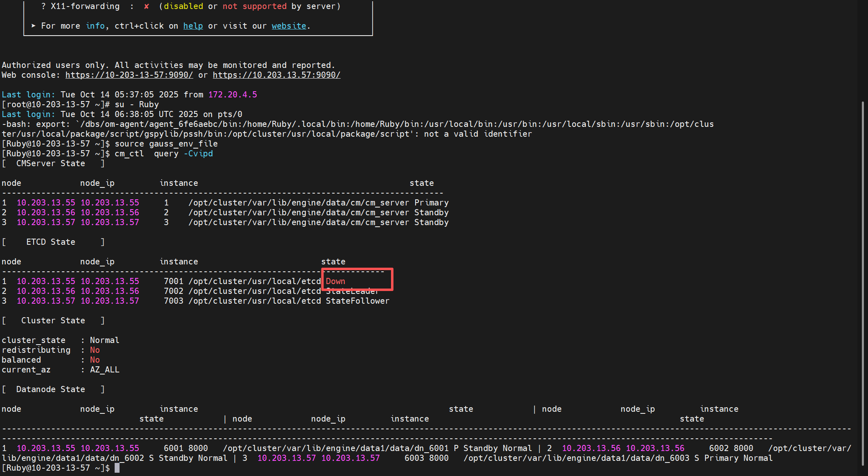The height and width of the screenshot is (476, 868).
Task: Click the blinking cursor at the prompt
Action: click(117, 468)
